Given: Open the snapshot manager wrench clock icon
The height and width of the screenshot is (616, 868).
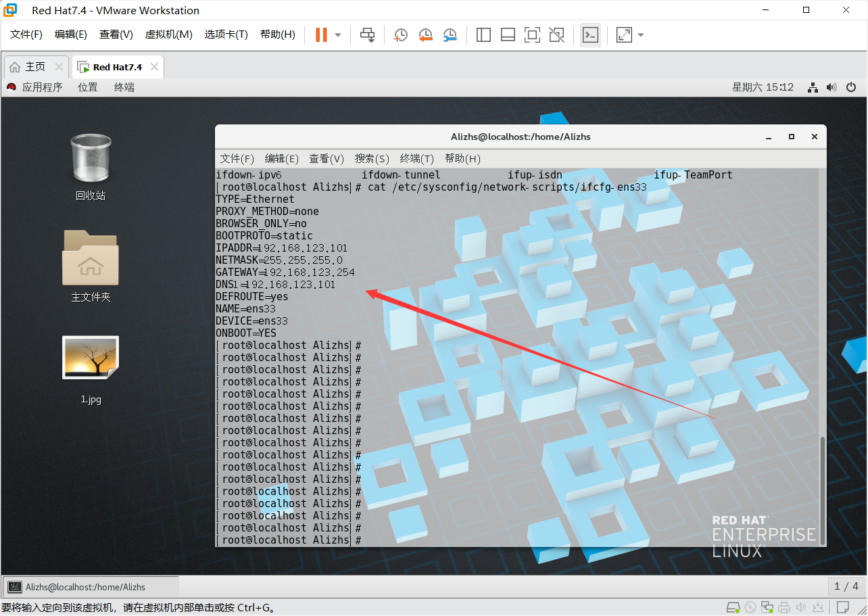Looking at the screenshot, I should (x=450, y=34).
